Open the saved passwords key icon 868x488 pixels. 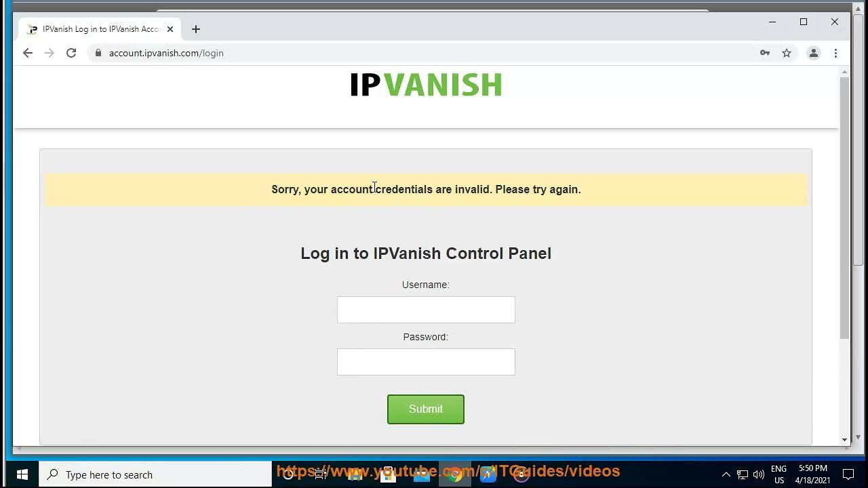(765, 53)
